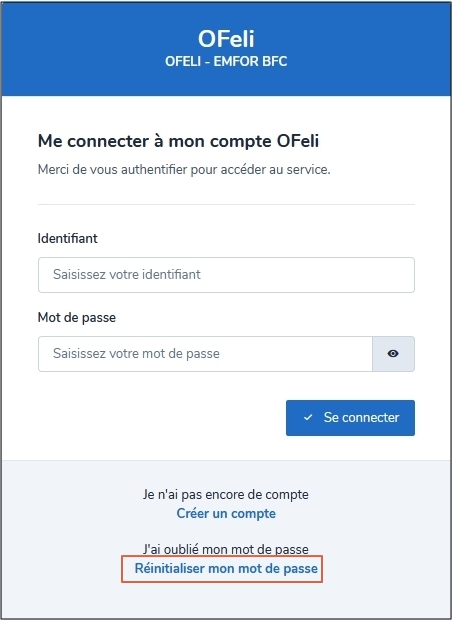Follow the Réinitialiser mon mot de passe link

[x=226, y=569]
